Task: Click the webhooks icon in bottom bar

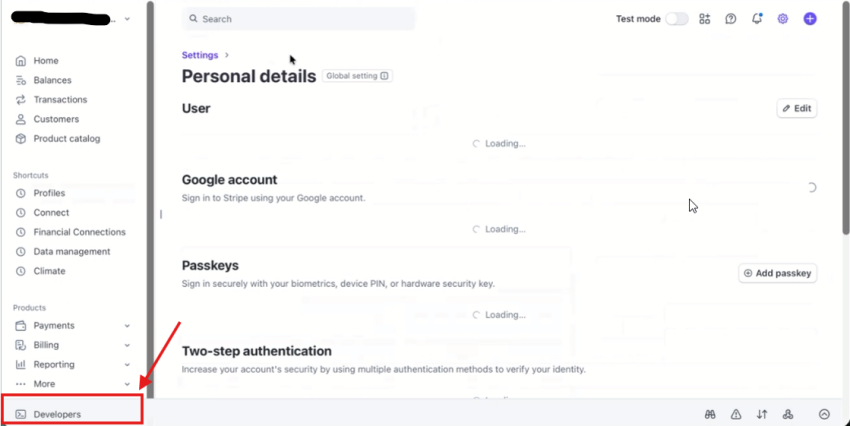Action: tap(788, 414)
